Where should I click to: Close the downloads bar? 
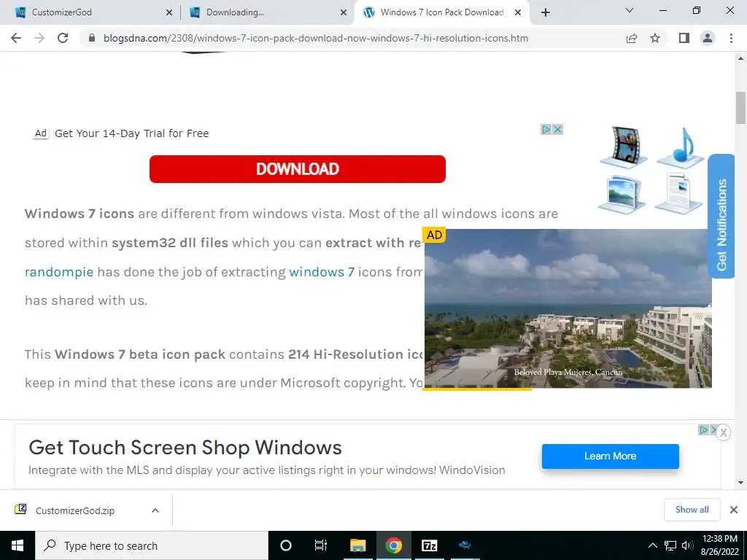[x=734, y=510]
